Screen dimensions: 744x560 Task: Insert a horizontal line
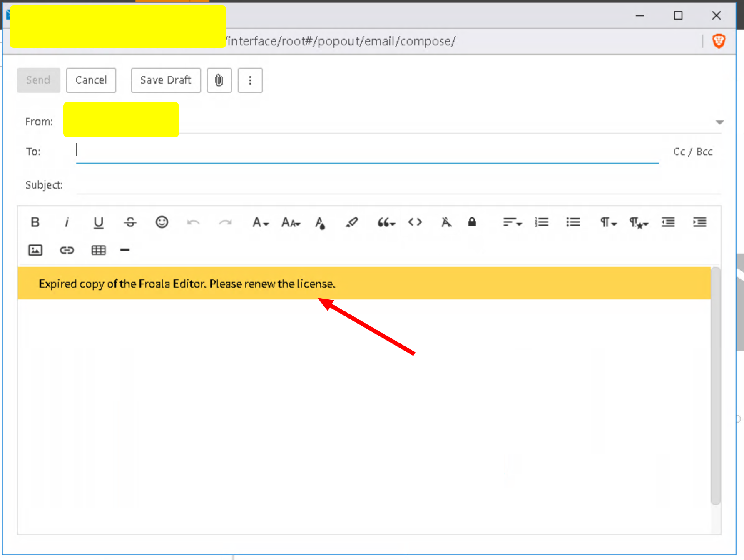(125, 250)
